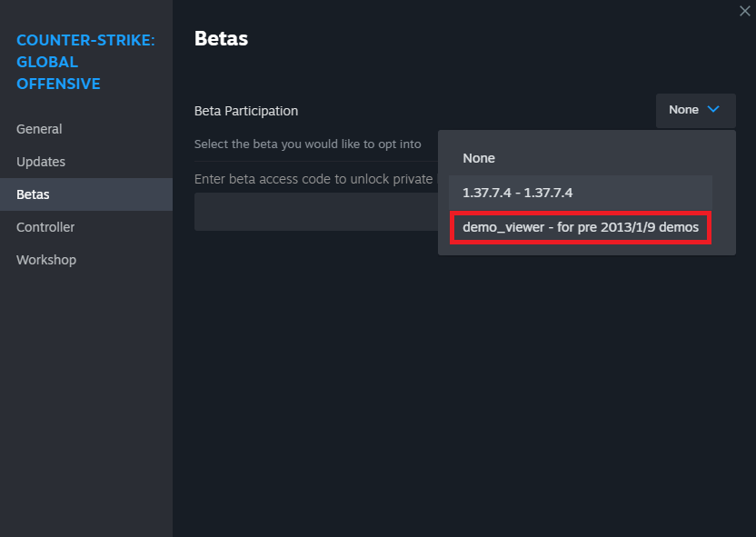756x537 pixels.
Task: Close the properties window with the X
Action: pos(744,11)
